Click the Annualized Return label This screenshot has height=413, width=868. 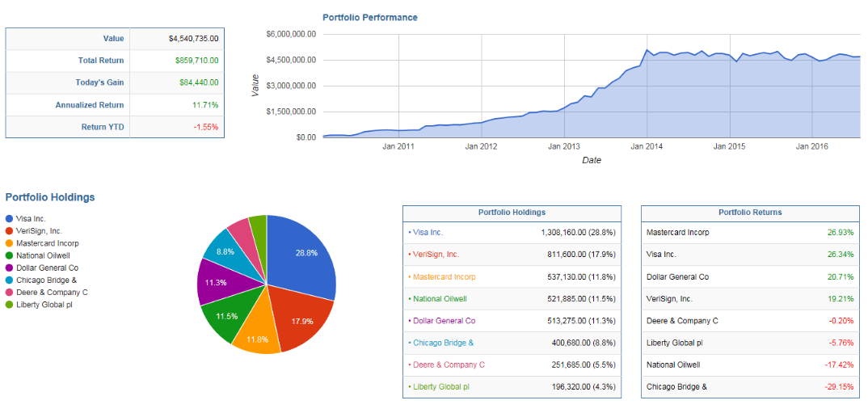[90, 105]
